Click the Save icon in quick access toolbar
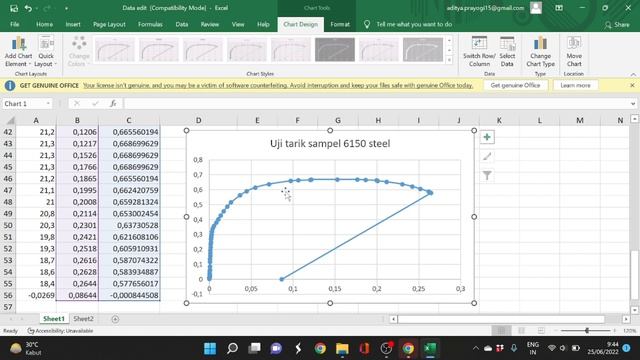 point(14,8)
